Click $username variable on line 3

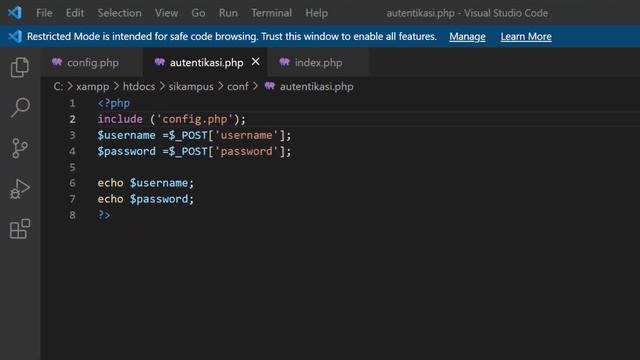(x=127, y=135)
